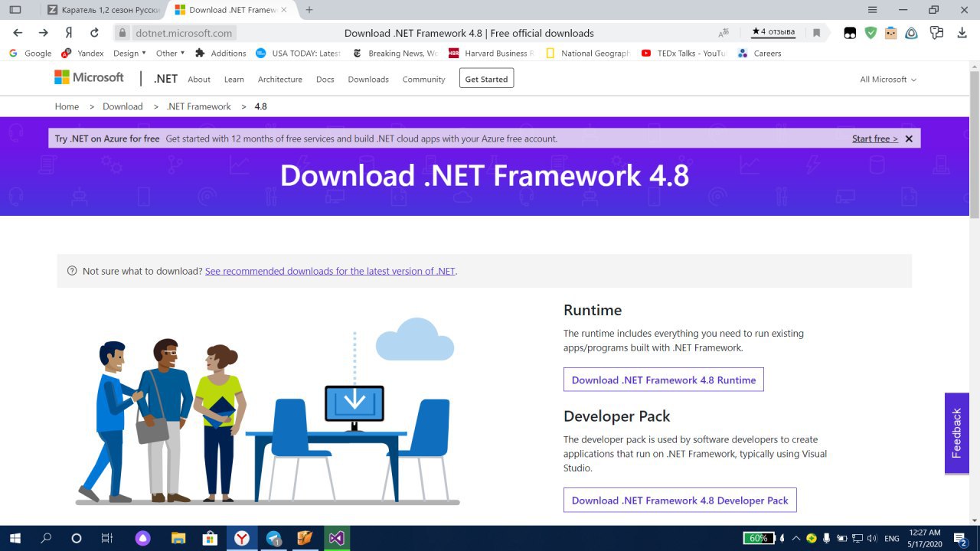Click the Microsoft logo
This screenshot has height=551, width=980.
[89, 78]
